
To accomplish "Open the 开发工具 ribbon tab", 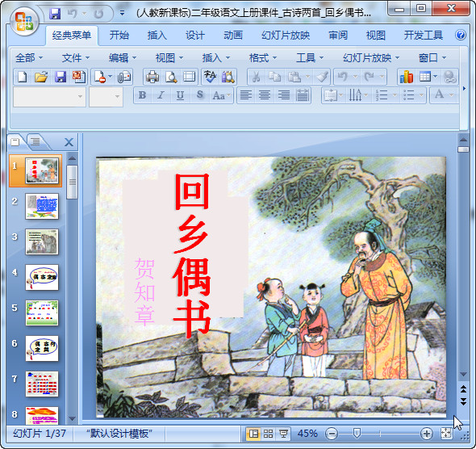I will [x=424, y=36].
